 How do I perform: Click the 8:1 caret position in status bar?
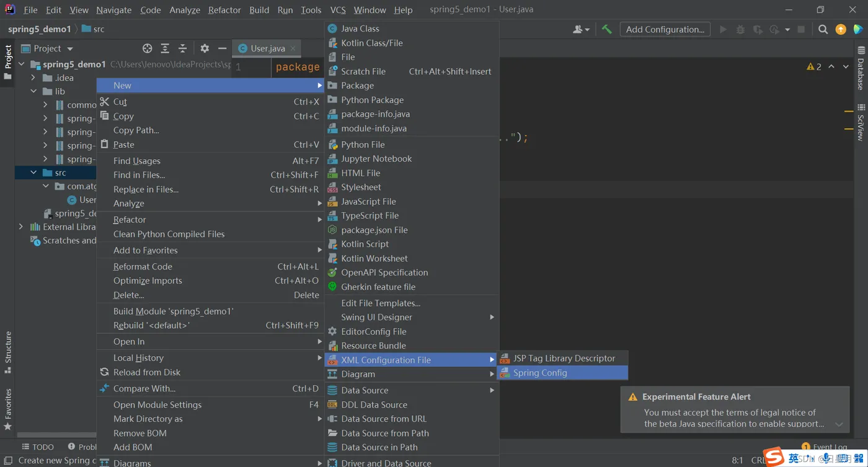pyautogui.click(x=737, y=460)
